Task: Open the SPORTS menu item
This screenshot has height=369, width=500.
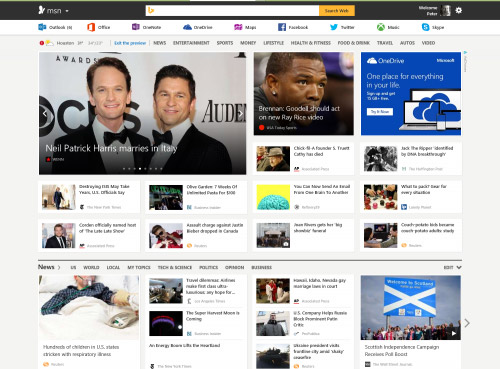Action: (225, 43)
